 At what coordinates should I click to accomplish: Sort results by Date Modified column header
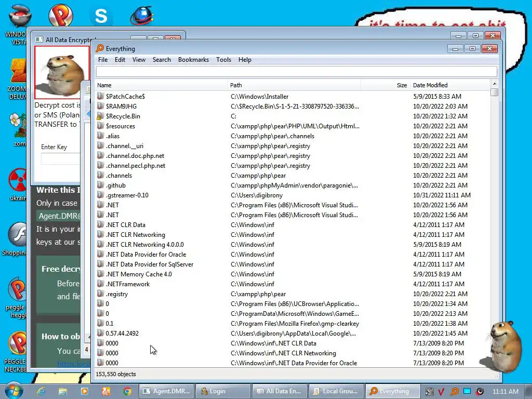tap(450, 85)
